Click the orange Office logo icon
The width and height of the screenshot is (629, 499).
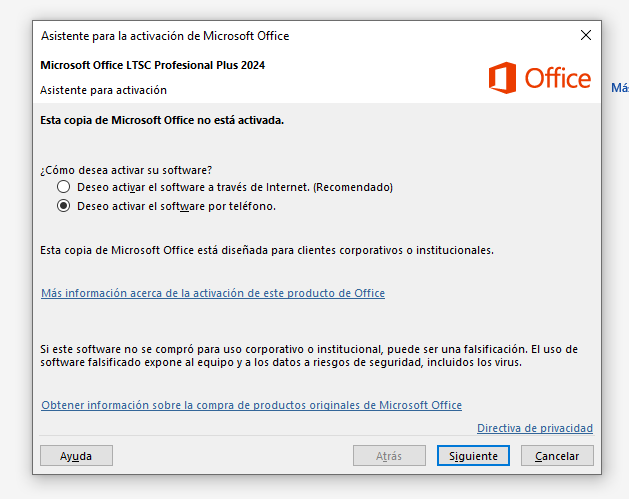pyautogui.click(x=502, y=78)
